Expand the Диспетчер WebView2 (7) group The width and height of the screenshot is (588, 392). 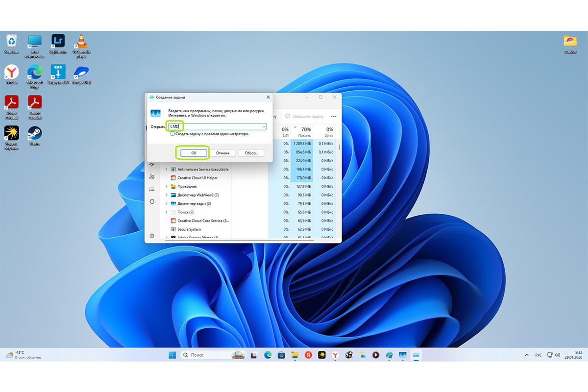pyautogui.click(x=167, y=195)
